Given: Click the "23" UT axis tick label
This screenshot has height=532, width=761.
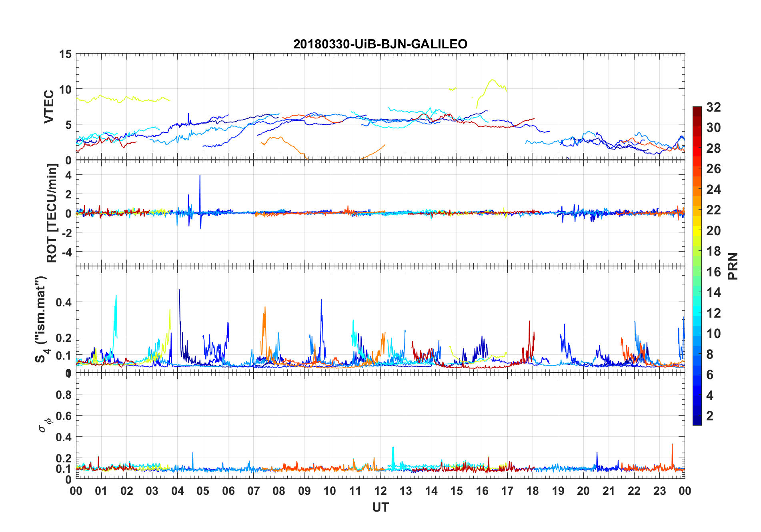Looking at the screenshot, I should click(659, 491).
